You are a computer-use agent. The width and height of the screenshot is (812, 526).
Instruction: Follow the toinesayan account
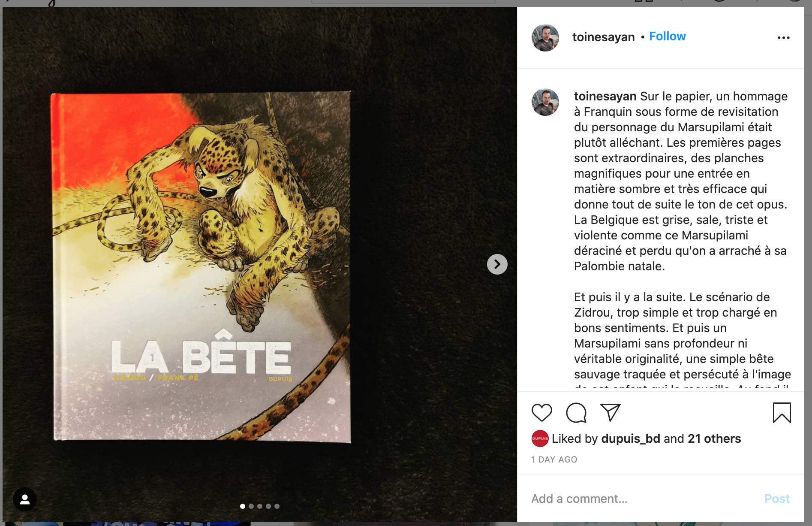667,36
